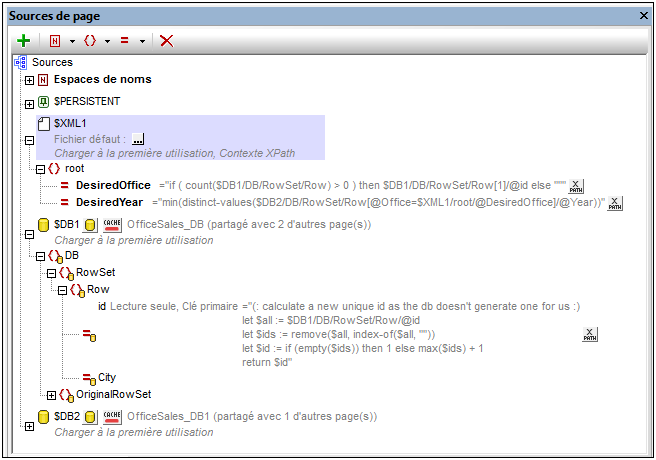Screen dimensions: 656x460
Task: Open dropdown arrow beside the element braces icon
Action: click(x=107, y=41)
